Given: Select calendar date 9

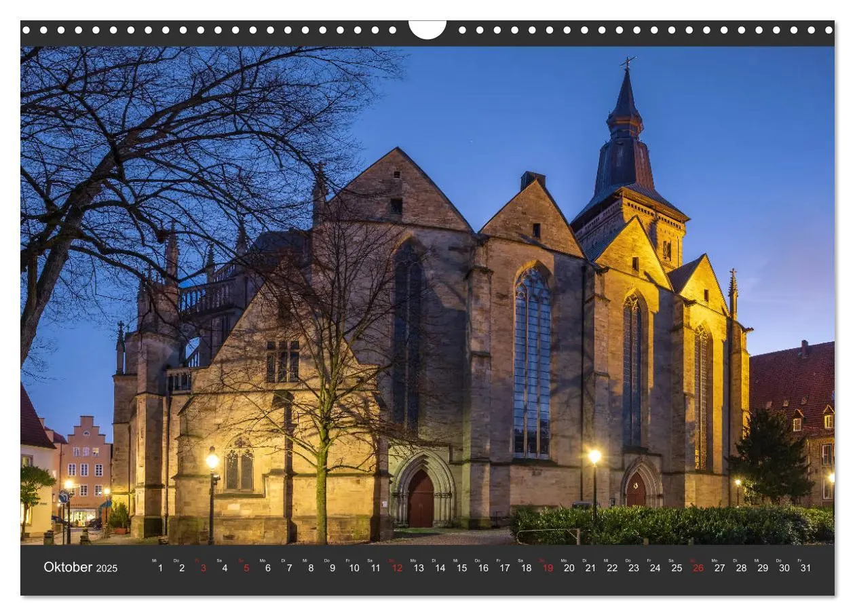Looking at the screenshot, I should tap(332, 569).
